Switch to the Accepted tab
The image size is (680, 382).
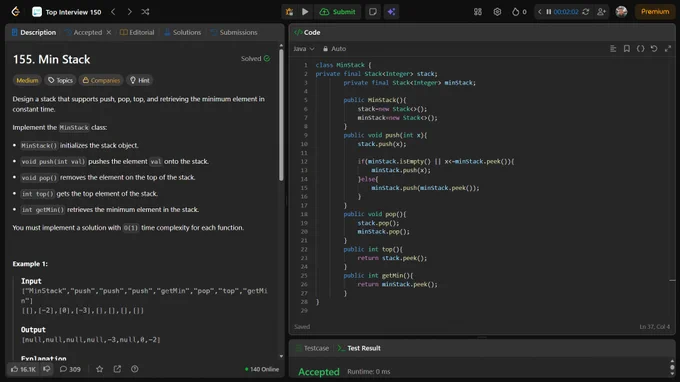(84, 33)
